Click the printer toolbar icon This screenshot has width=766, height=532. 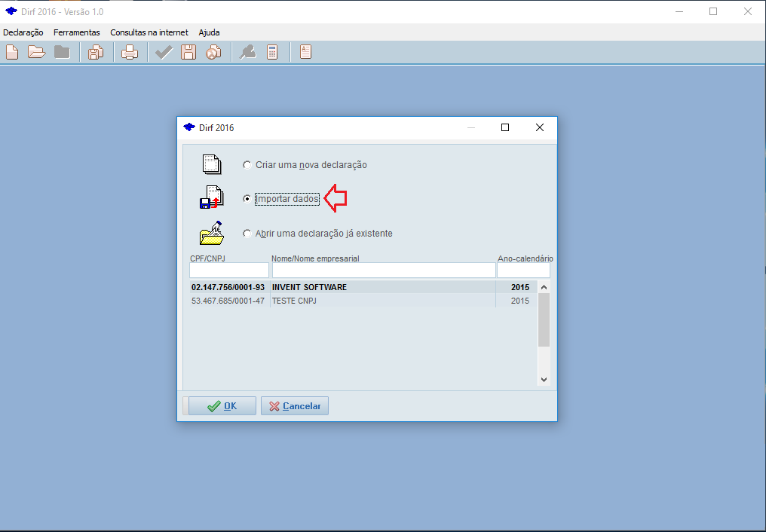click(x=130, y=52)
